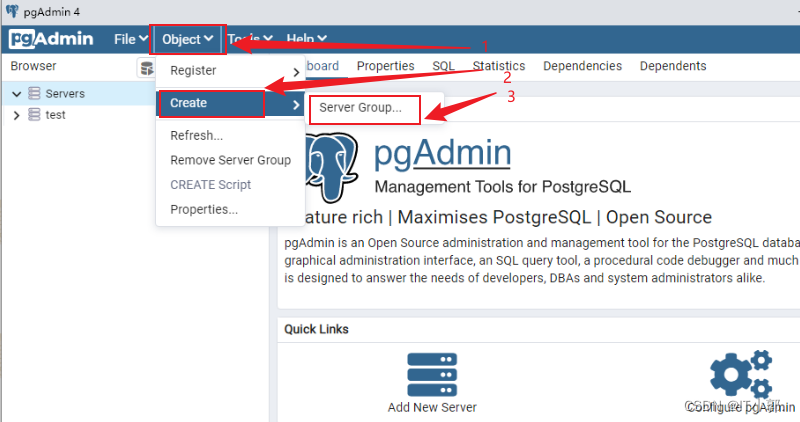The image size is (800, 422).
Task: Click the Create submenu arrow
Action: point(296,105)
